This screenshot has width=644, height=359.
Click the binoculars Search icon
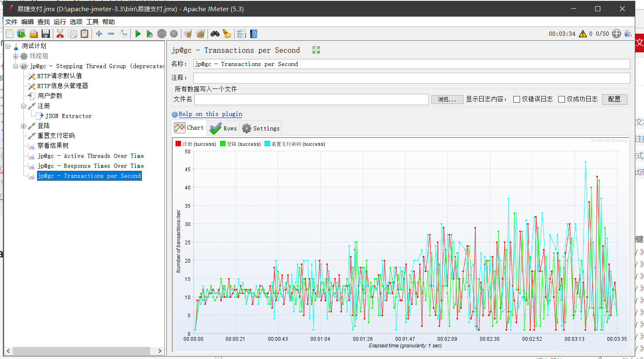coord(215,34)
